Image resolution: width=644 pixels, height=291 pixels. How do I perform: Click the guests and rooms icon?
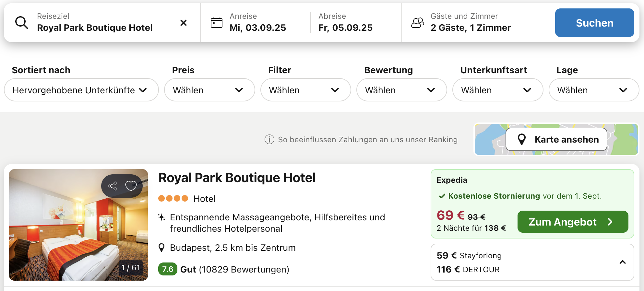pyautogui.click(x=418, y=23)
